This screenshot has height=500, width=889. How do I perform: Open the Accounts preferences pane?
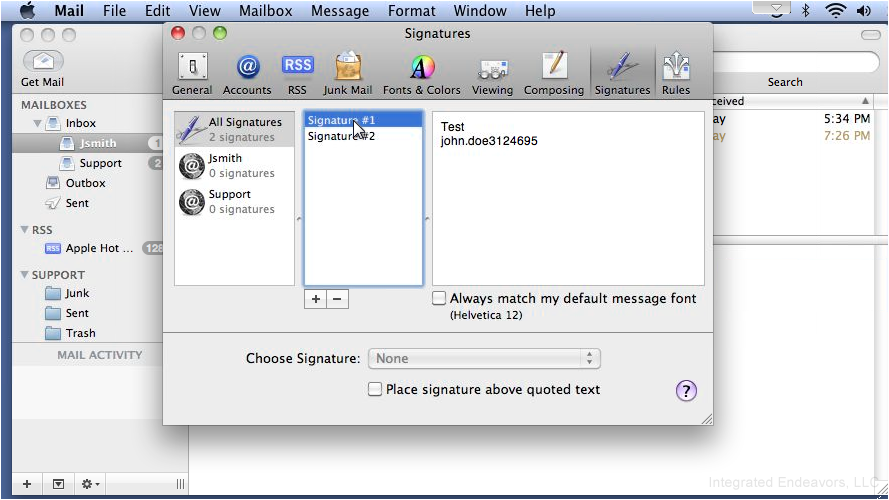click(247, 74)
